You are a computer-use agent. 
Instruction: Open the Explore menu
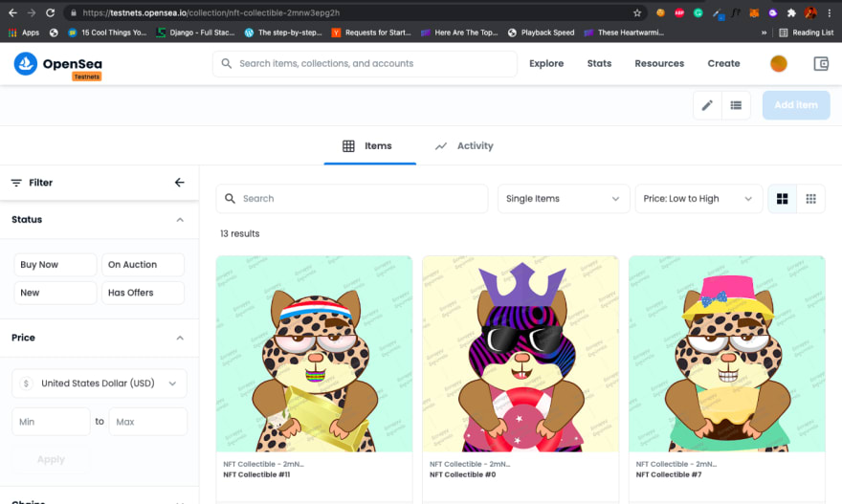click(546, 63)
